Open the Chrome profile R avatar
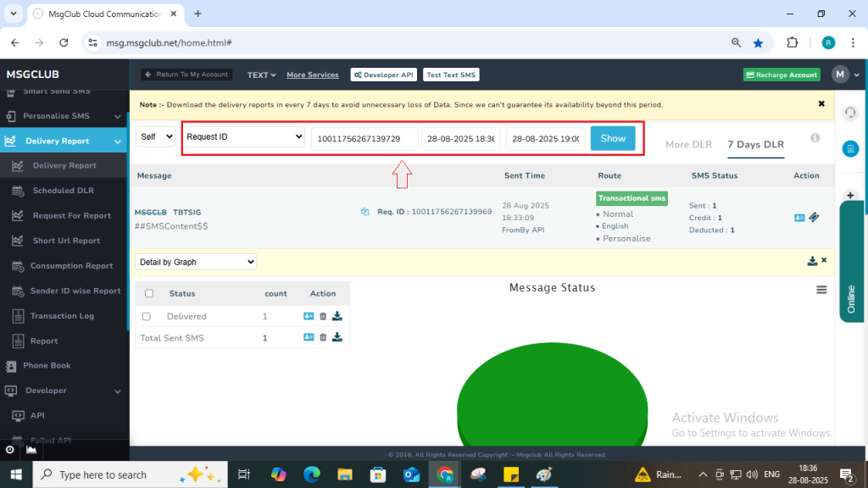This screenshot has height=488, width=868. 828,42
